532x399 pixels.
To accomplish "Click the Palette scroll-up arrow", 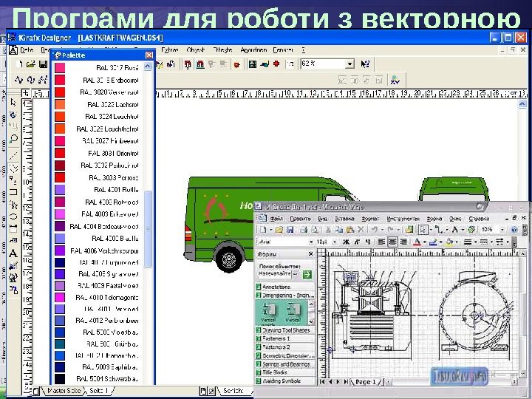I will (x=148, y=66).
